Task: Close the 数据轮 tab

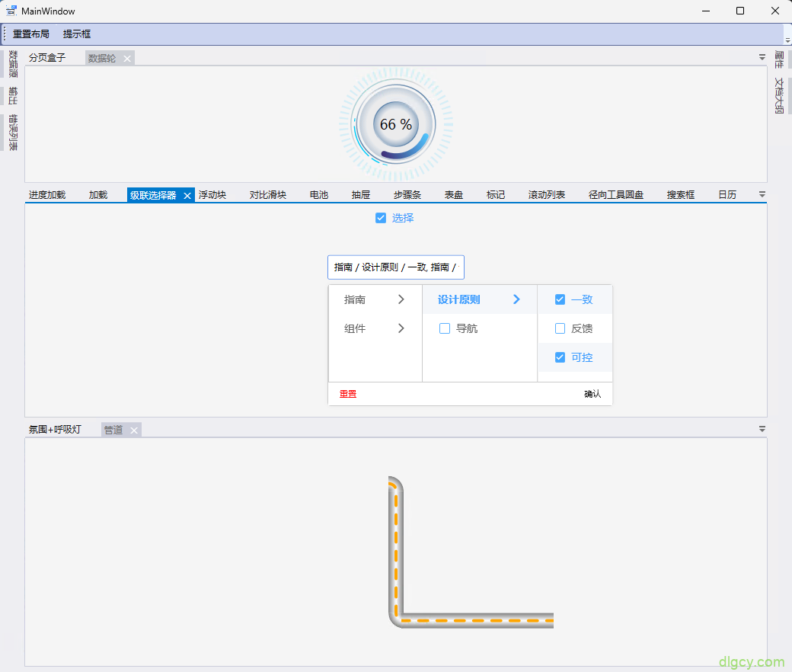Action: pyautogui.click(x=127, y=59)
